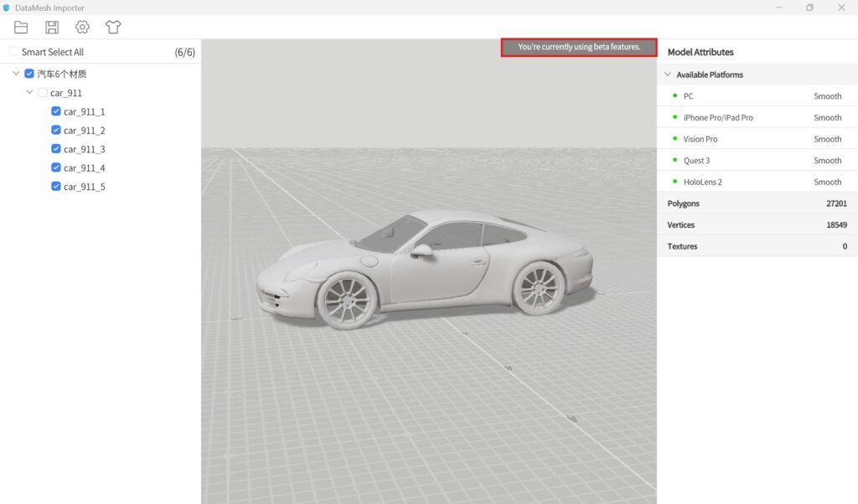Select the car_911_5 item in the tree
This screenshot has height=504, width=858.
point(83,186)
